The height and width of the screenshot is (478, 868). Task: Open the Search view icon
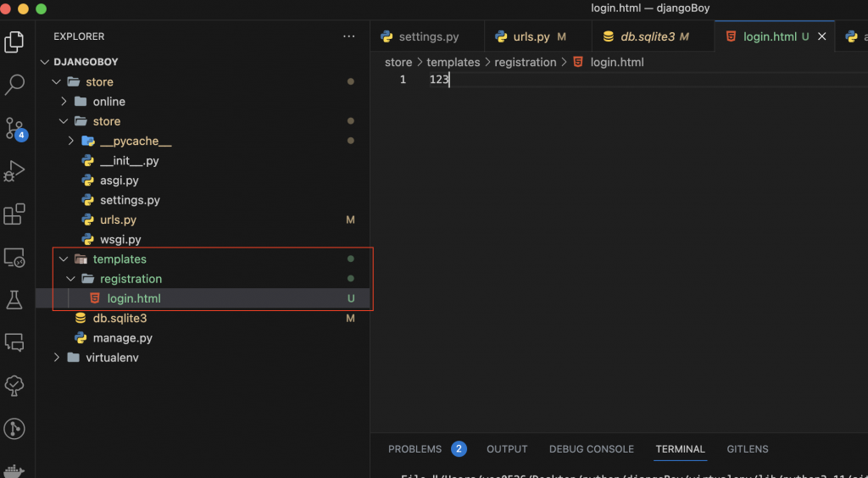coord(14,85)
